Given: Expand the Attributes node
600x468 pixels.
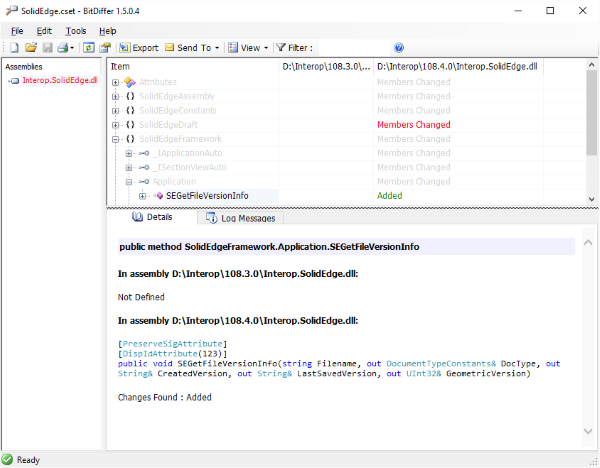Looking at the screenshot, I should point(116,82).
